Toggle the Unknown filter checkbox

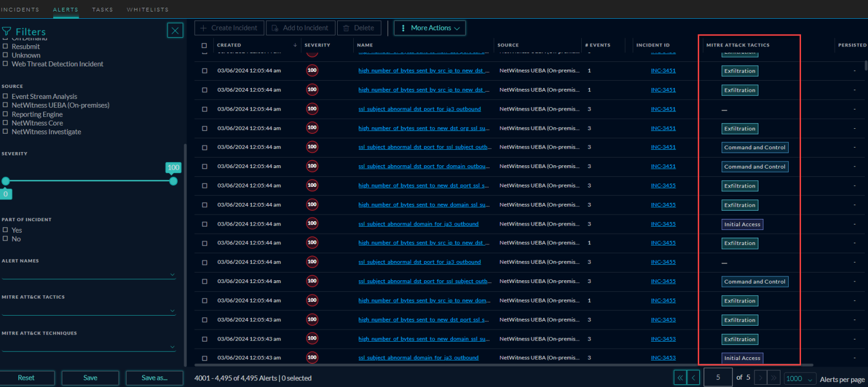pyautogui.click(x=6, y=55)
